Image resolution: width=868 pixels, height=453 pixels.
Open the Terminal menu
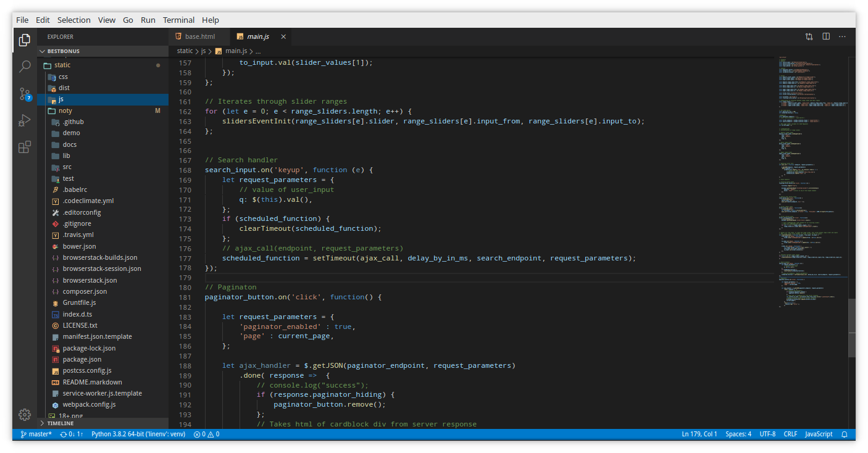click(178, 20)
